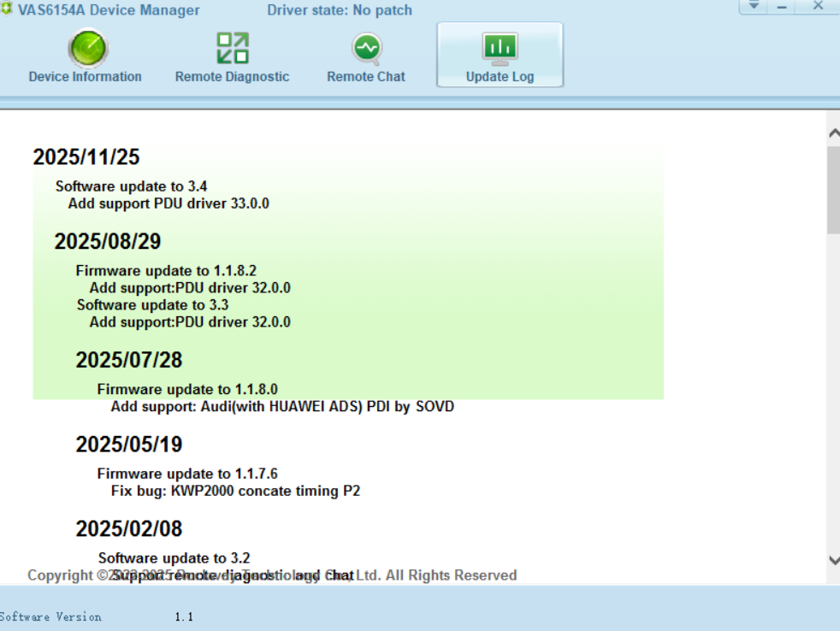Click the 2025/05/19 log date heading
This screenshot has height=631, width=840.
click(129, 445)
